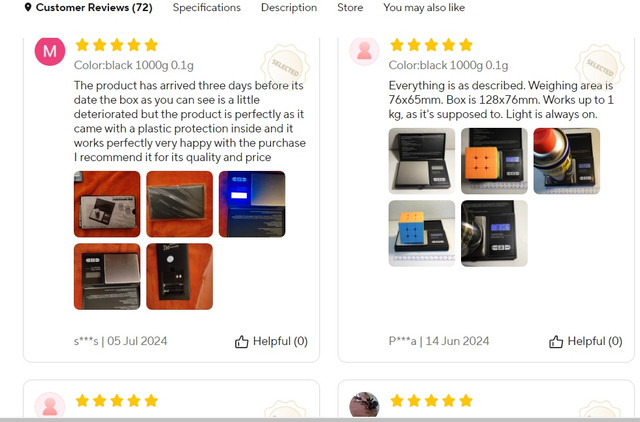Switch to the Description tab

tap(289, 7)
